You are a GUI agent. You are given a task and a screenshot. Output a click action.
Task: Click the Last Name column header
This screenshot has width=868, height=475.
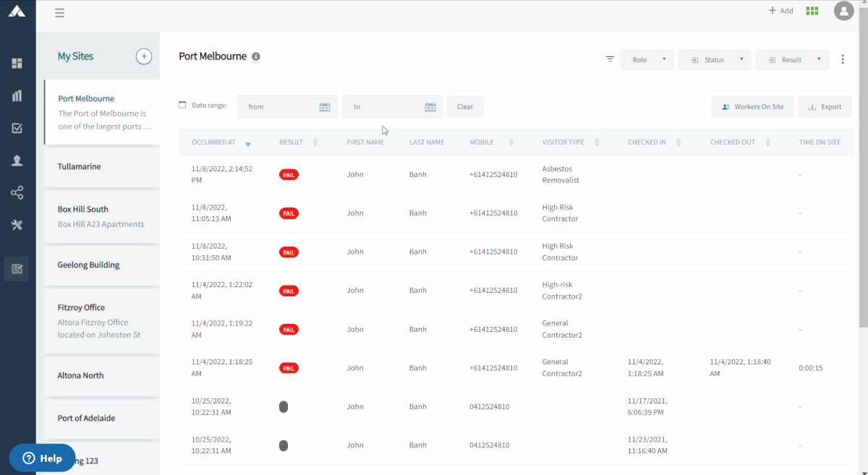[x=427, y=142]
